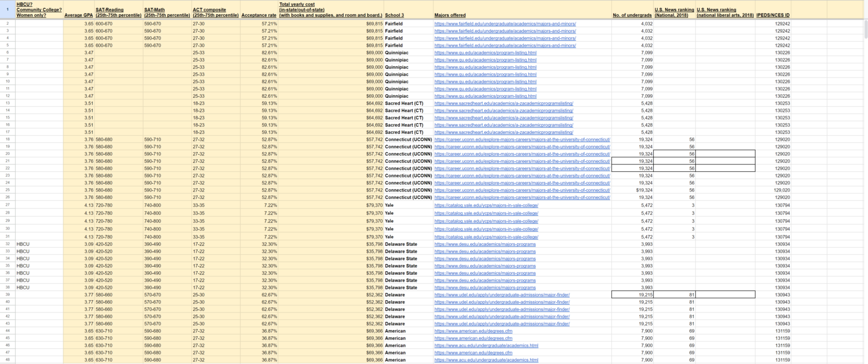Viewport: 868px width, 364px height.
Task: Select the School 3 column header cell
Action: [x=393, y=15]
